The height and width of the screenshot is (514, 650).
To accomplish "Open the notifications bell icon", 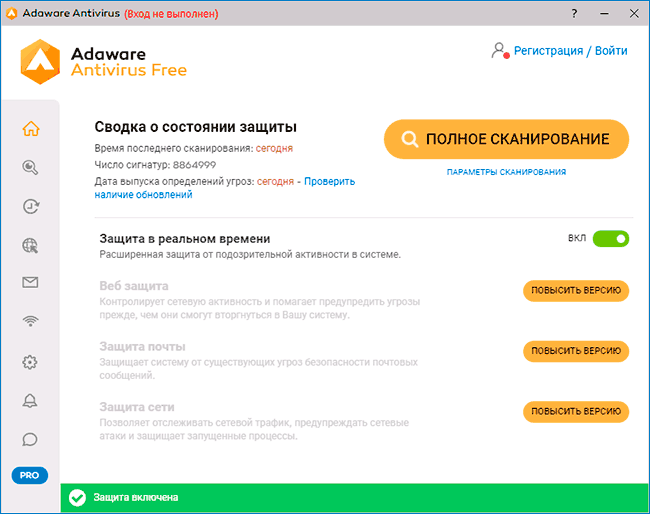I will coord(30,400).
